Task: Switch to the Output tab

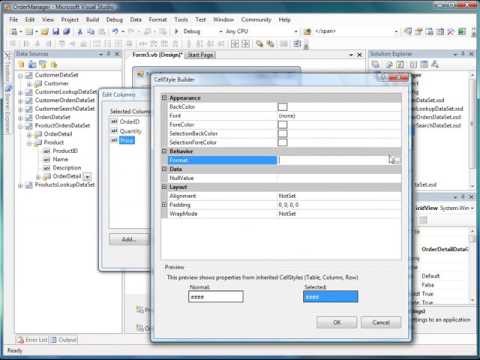Action: pos(64,340)
